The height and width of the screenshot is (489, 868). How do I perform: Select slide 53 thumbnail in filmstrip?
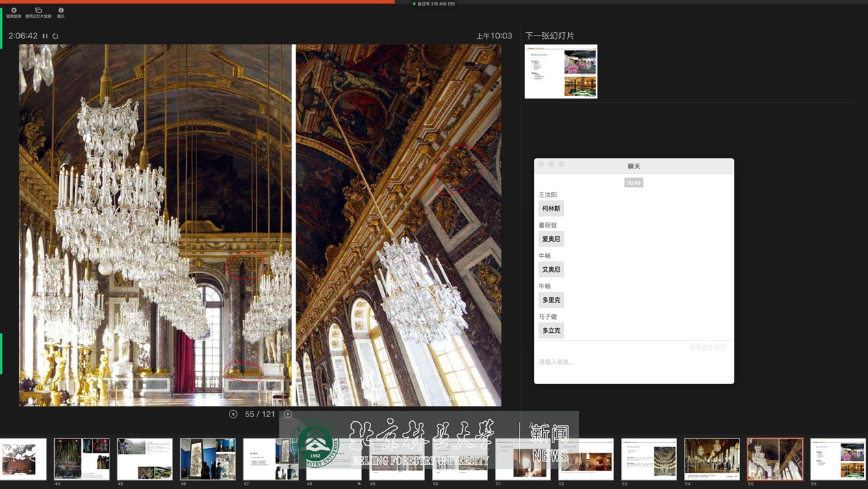tap(649, 459)
